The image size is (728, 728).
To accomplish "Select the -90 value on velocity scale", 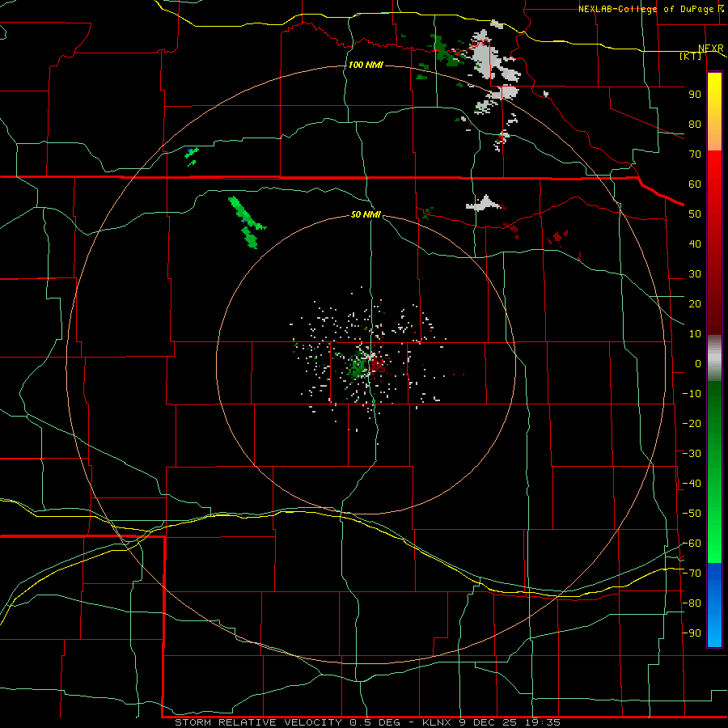I will tap(692, 633).
